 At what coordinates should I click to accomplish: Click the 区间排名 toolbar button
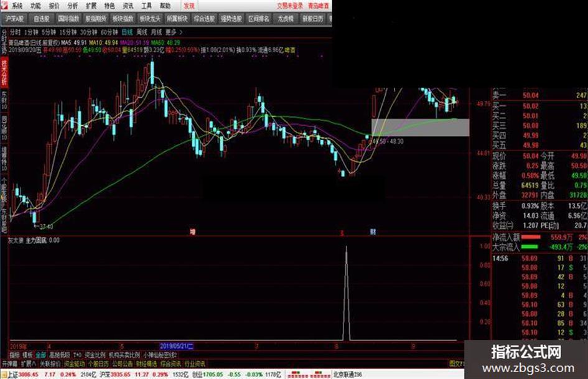pos(258,19)
